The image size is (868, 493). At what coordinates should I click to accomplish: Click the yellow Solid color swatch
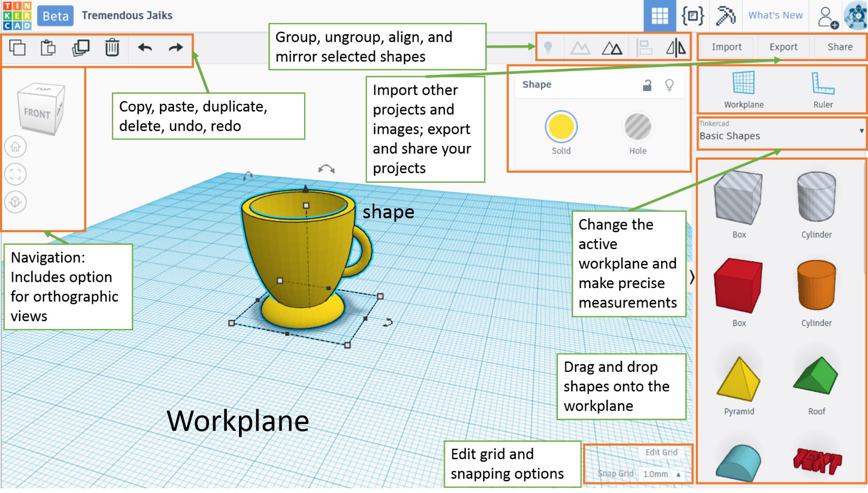point(561,127)
